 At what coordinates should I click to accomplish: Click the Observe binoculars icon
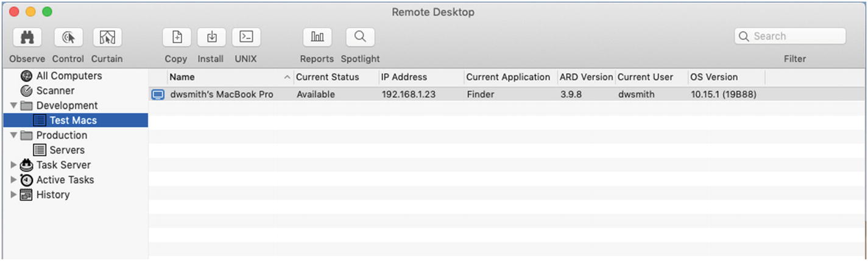tap(27, 37)
